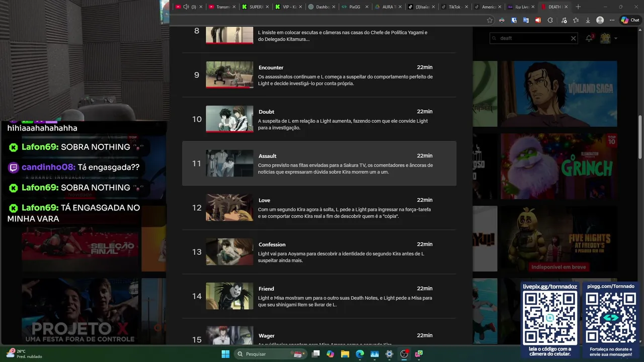This screenshot has height=362, width=644.
Task: Open Vinland Saga title card
Action: (558, 94)
